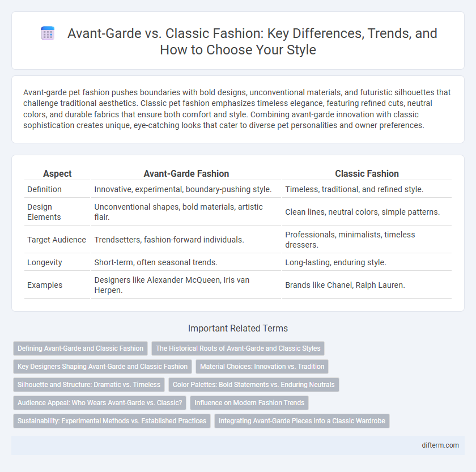This screenshot has width=476, height=472.
Task: Click the intro paragraph about avant-garde pet fashion
Action: point(237,109)
